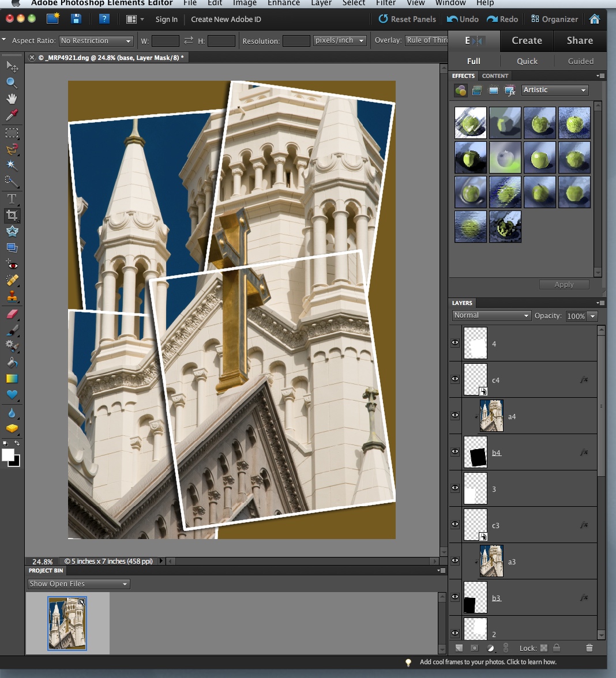Select the Red Eye Removal tool
Viewport: 616px width, 678px height.
pos(12,265)
